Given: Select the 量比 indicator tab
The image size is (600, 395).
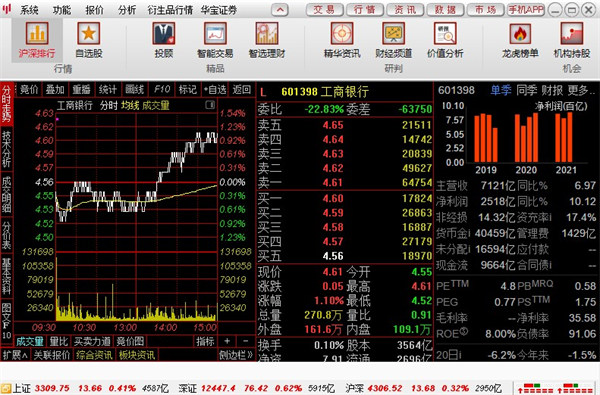Looking at the screenshot, I should click(x=59, y=341).
